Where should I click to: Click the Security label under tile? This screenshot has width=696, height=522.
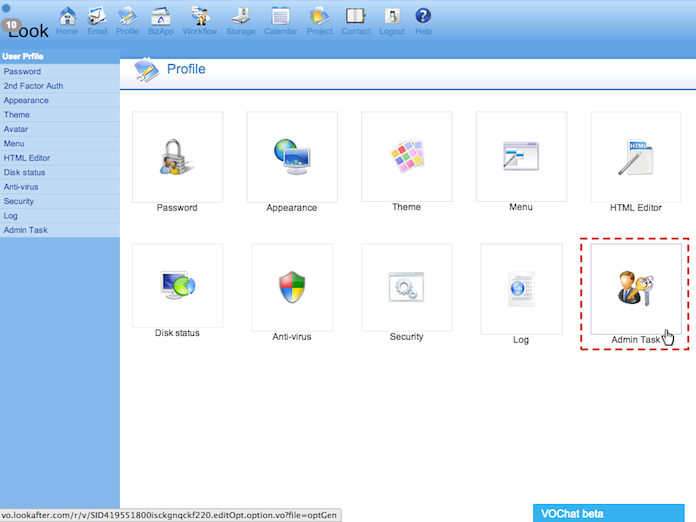(407, 337)
